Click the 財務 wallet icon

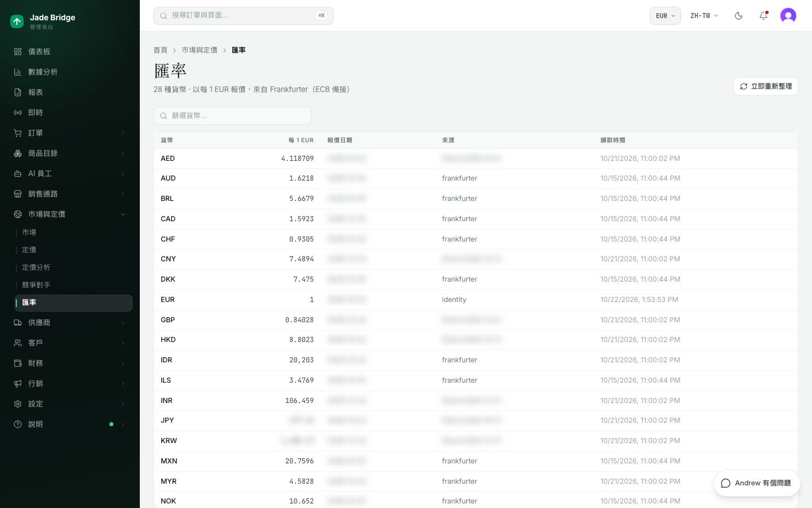[x=18, y=363]
